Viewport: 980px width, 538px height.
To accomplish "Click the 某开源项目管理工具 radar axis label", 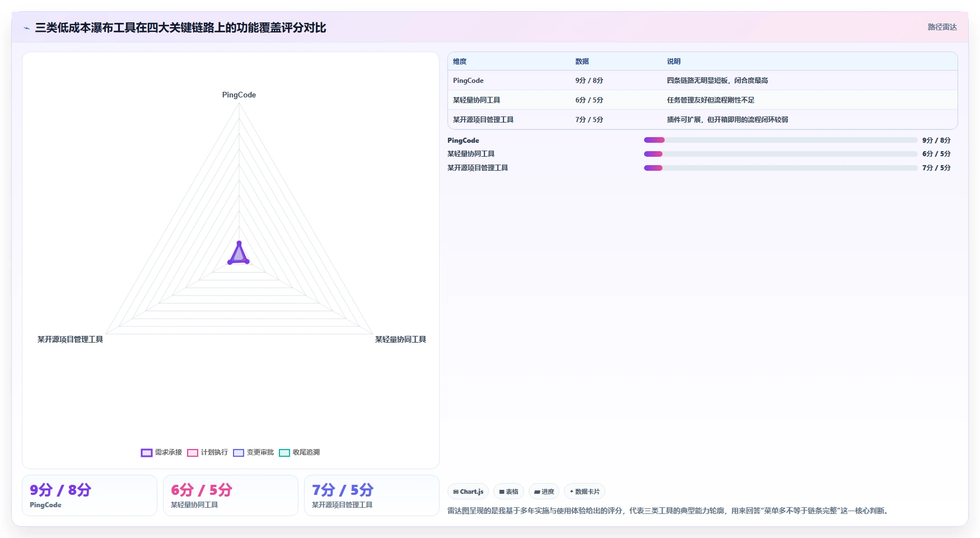I will 70,339.
